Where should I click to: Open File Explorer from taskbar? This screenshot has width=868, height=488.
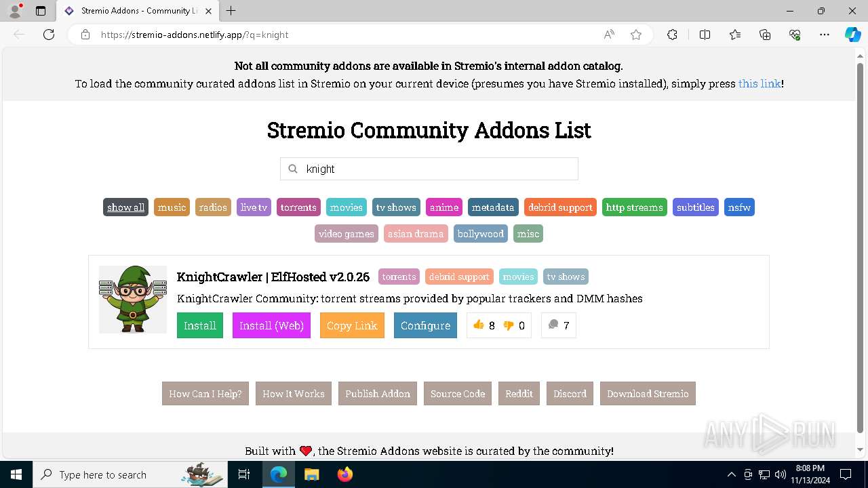311,474
